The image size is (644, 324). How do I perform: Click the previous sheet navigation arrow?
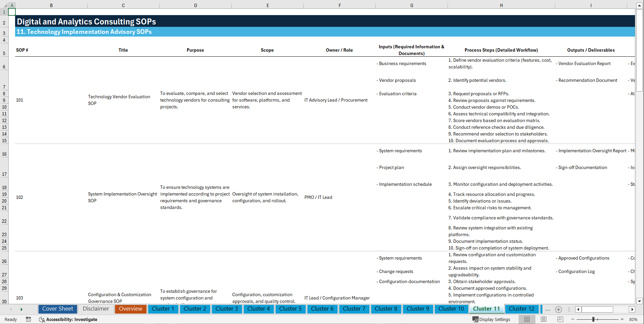coord(11,309)
